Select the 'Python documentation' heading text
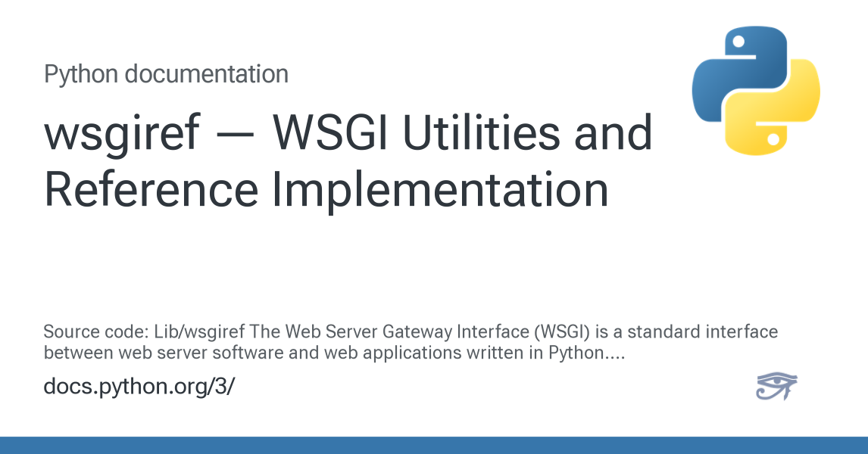Screen dimensions: 868x454 click(x=166, y=74)
